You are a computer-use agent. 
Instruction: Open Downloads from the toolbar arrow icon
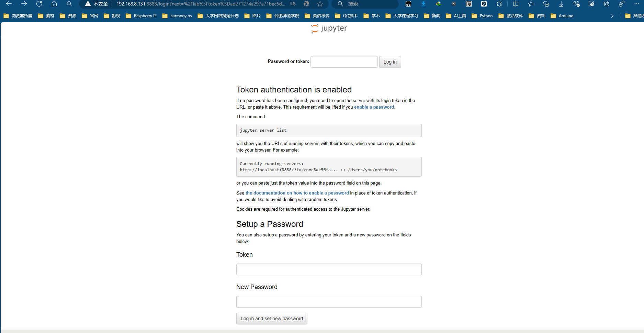point(561,4)
